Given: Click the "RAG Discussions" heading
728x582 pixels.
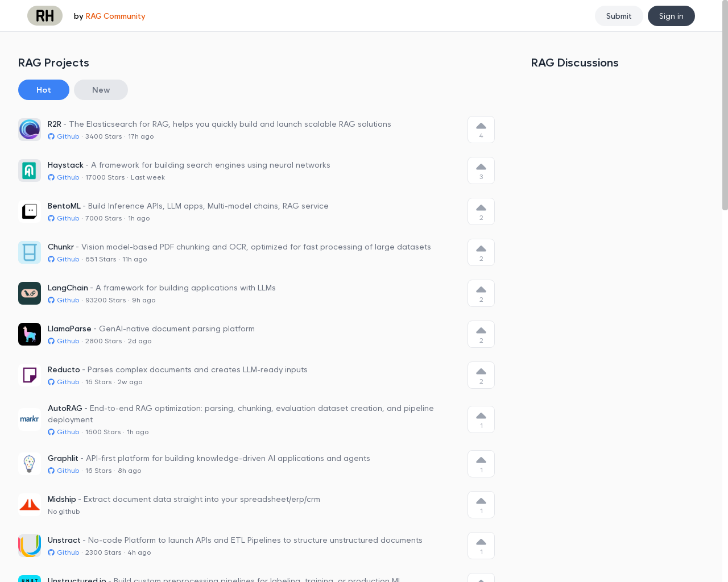Looking at the screenshot, I should coord(574,63).
